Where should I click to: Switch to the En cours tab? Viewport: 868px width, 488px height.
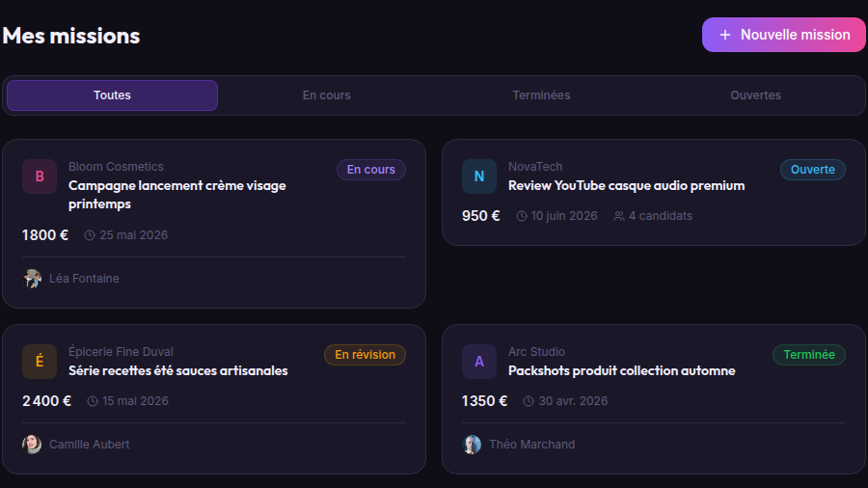tap(327, 95)
